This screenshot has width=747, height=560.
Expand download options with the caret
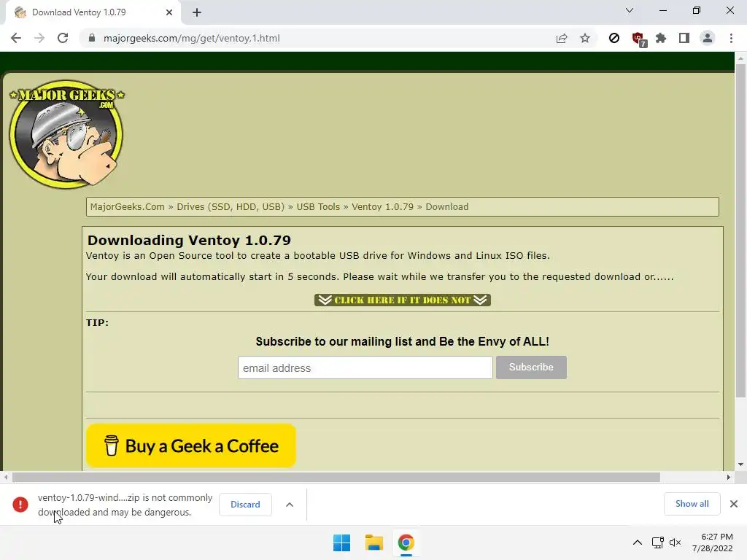(x=289, y=505)
